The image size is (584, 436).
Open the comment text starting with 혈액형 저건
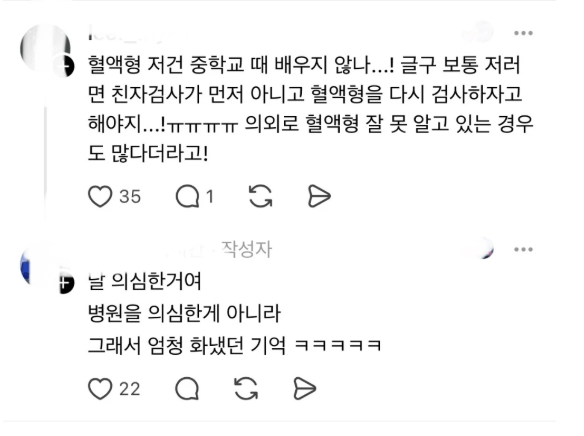tap(311, 109)
